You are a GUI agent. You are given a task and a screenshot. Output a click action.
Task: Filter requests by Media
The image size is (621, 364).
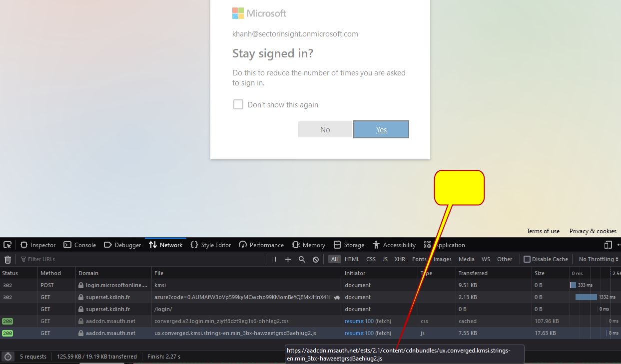pyautogui.click(x=467, y=259)
